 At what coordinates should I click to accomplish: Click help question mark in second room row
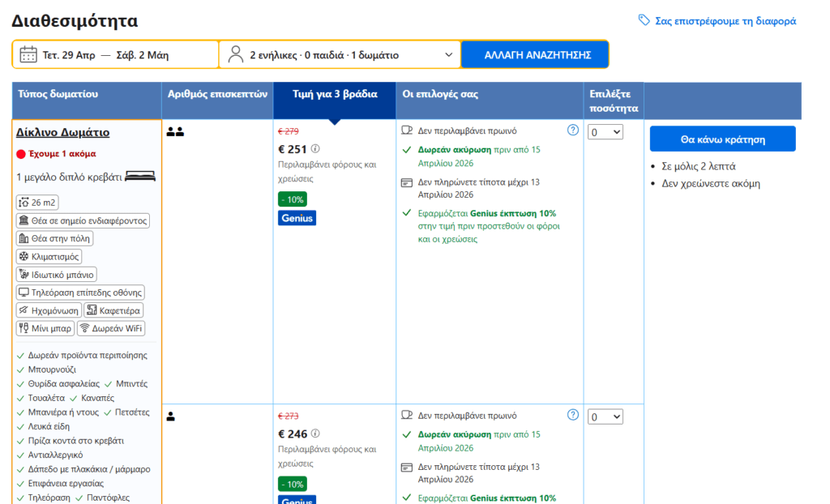pos(573,415)
